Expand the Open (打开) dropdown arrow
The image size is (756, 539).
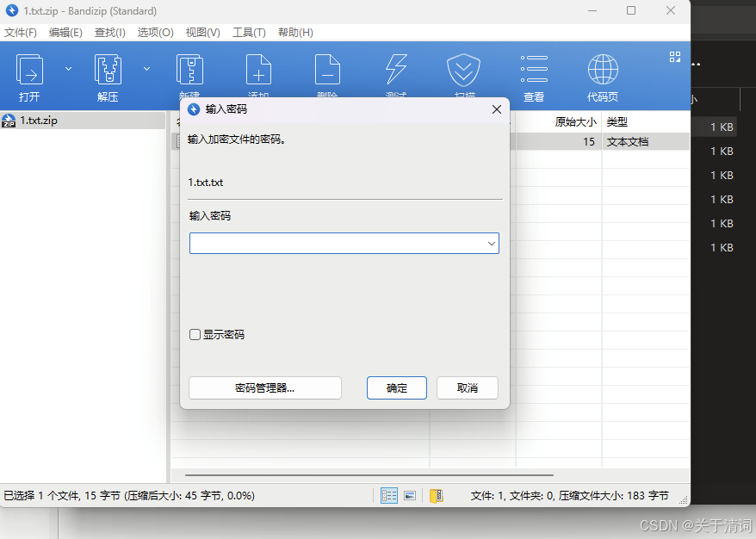pos(69,69)
